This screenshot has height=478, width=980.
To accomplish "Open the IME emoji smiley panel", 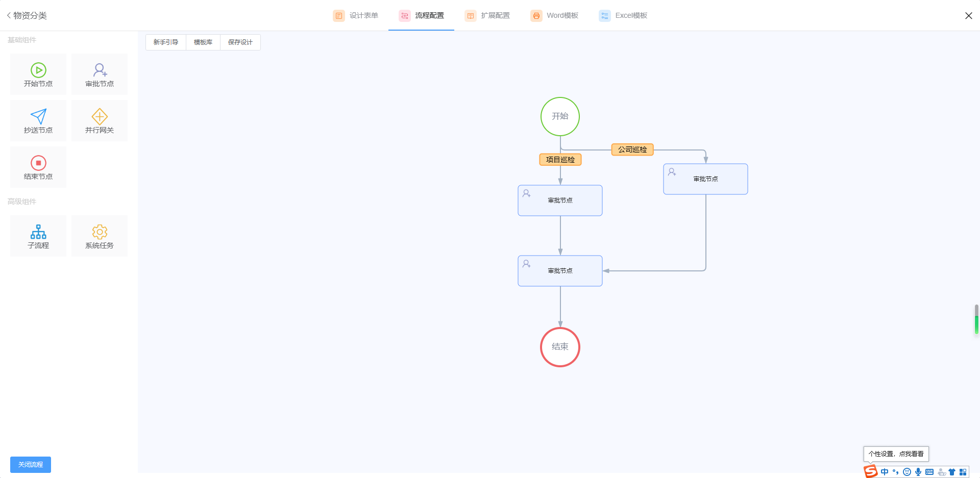I will click(x=907, y=472).
